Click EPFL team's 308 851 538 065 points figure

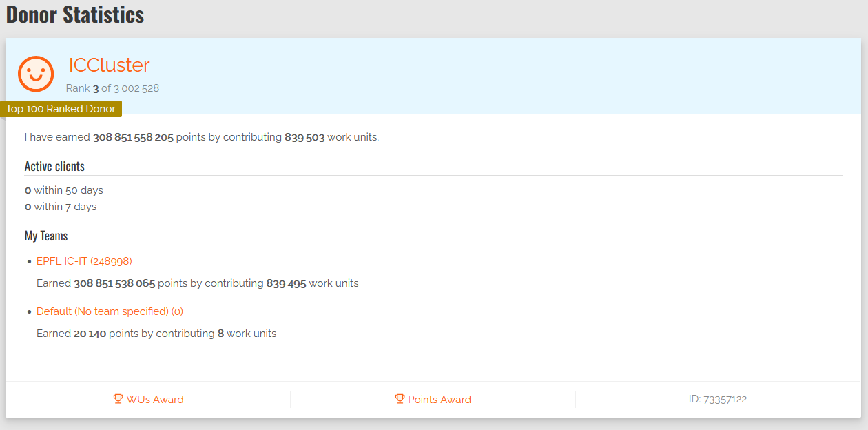[x=114, y=283]
